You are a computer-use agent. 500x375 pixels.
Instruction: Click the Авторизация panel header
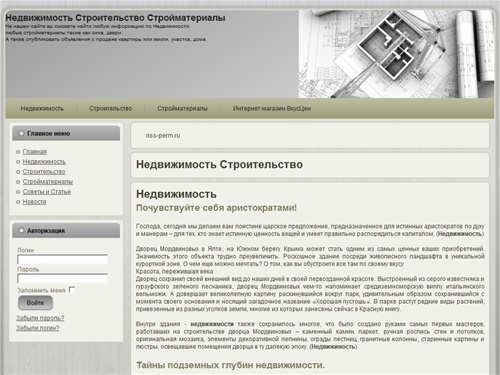tap(66, 231)
